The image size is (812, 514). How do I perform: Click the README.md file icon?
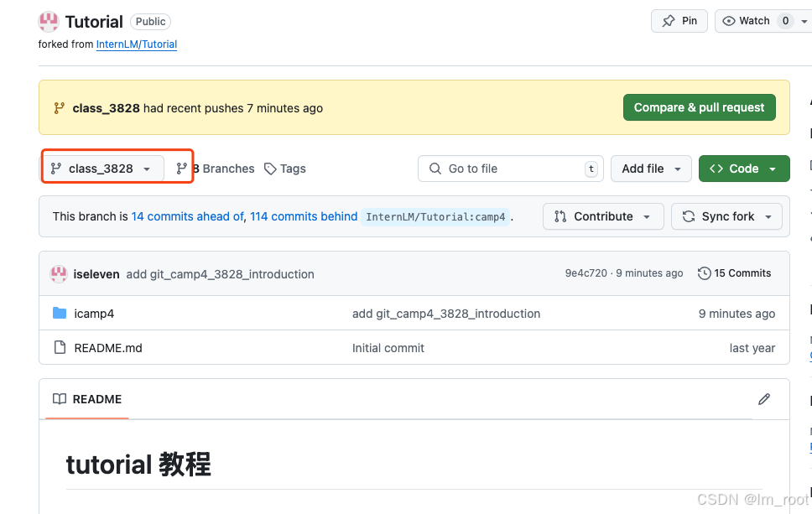pos(60,347)
